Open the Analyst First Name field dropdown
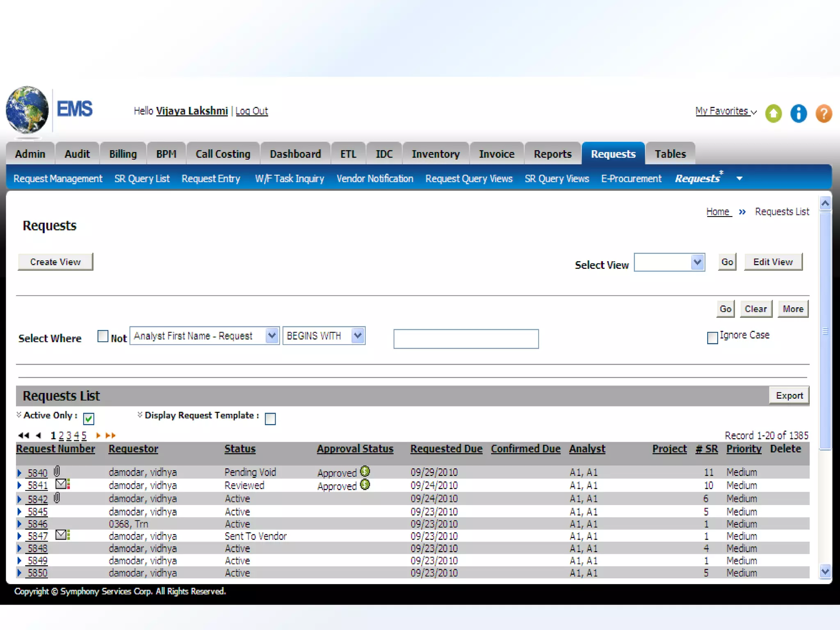The image size is (840, 630). click(x=272, y=336)
